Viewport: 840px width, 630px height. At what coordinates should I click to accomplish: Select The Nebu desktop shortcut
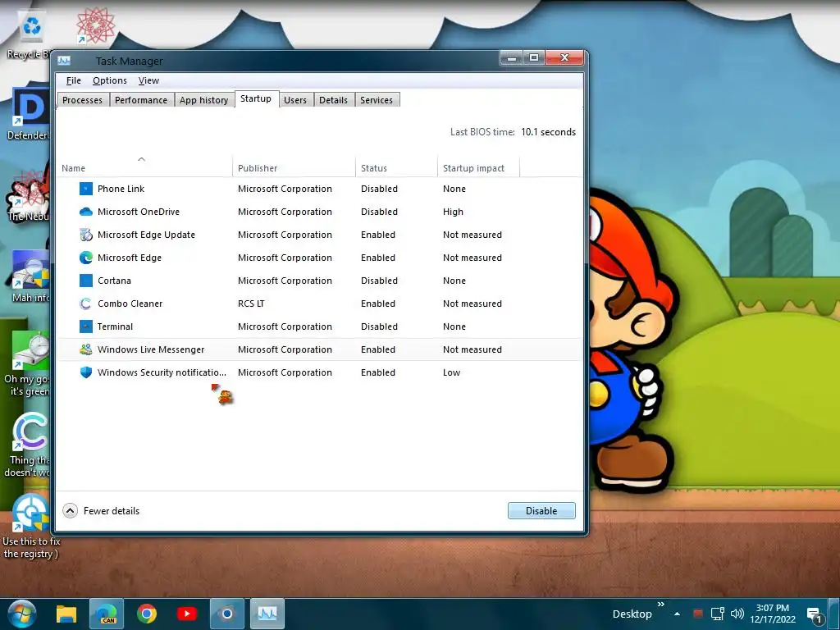click(28, 195)
